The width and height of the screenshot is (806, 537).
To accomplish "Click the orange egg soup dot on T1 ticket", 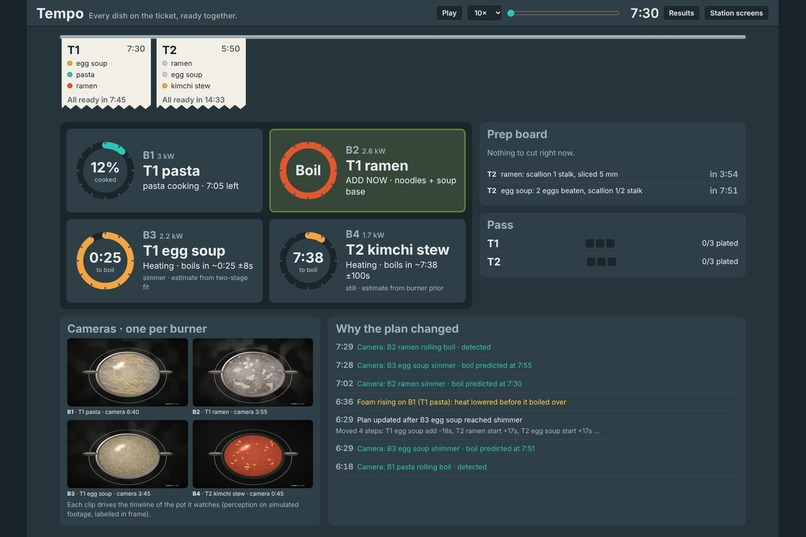I will 70,63.
